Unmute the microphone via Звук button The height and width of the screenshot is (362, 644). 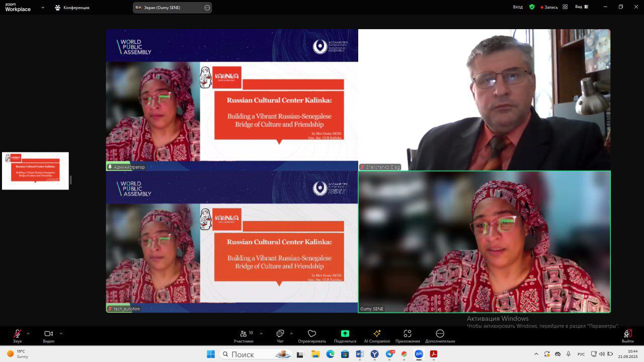click(x=17, y=334)
